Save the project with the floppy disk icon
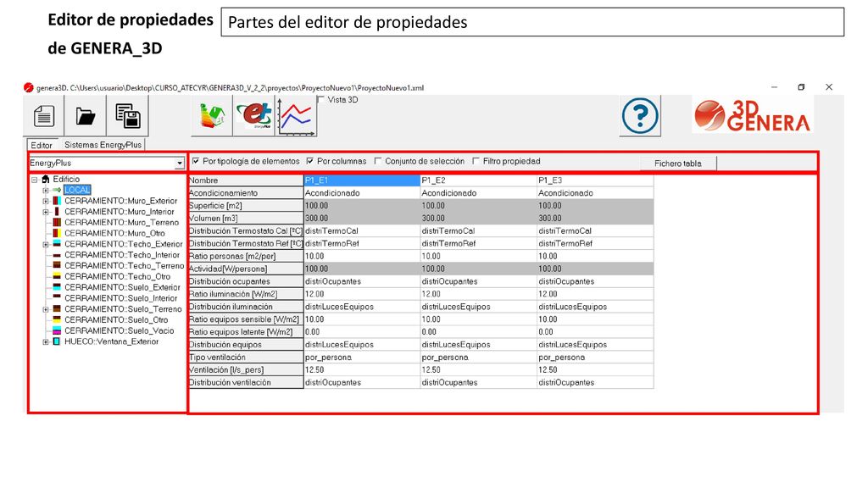Image resolution: width=868 pixels, height=488 pixels. [x=127, y=115]
